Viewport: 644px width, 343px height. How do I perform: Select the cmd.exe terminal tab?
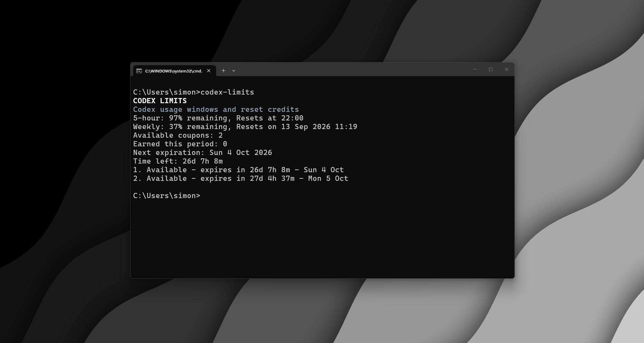174,71
